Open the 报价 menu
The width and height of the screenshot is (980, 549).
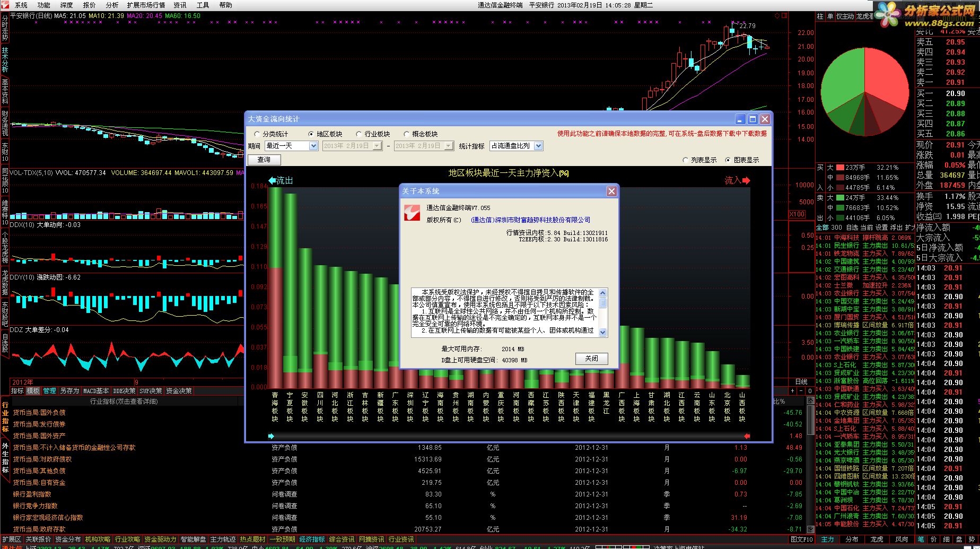89,5
